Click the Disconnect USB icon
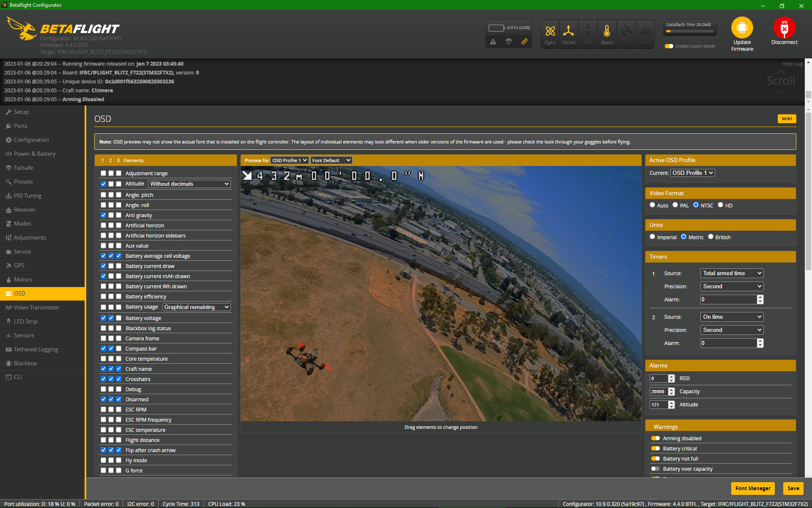The image size is (812, 508). tap(784, 28)
